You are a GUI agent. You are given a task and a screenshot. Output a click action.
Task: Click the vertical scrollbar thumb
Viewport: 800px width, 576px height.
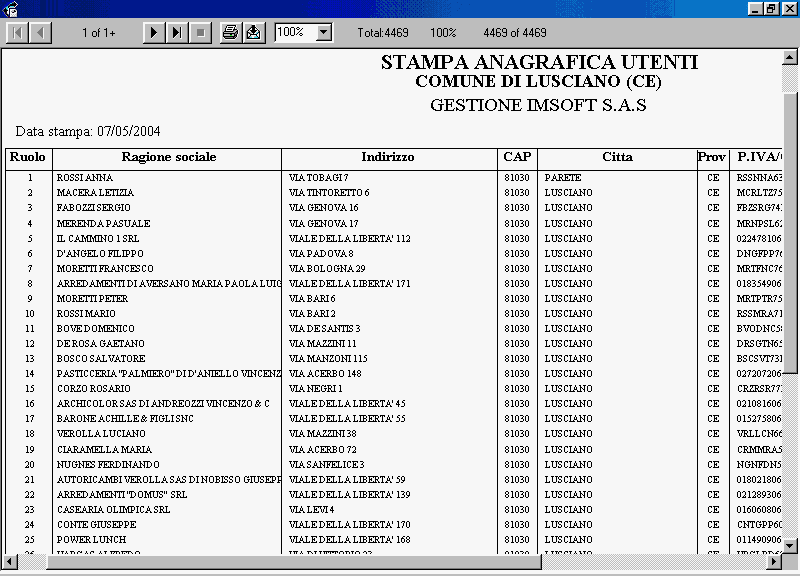tap(790, 233)
